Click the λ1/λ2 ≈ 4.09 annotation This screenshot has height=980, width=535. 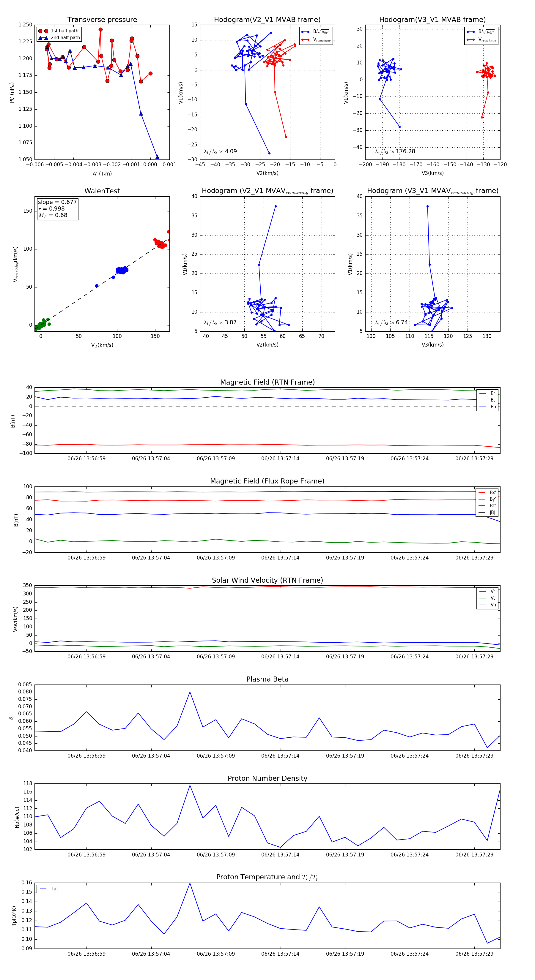pyautogui.click(x=220, y=151)
